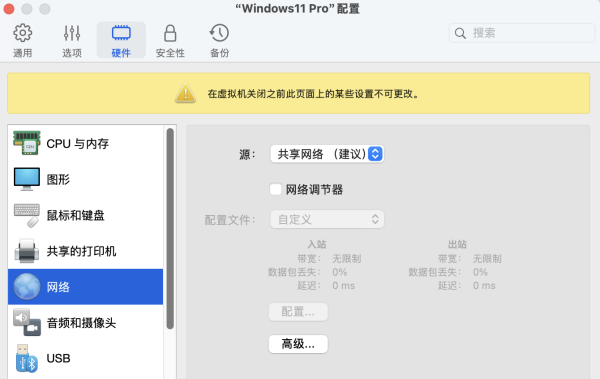600x379 pixels.
Task: Click the search magnifier icon
Action: [460, 33]
